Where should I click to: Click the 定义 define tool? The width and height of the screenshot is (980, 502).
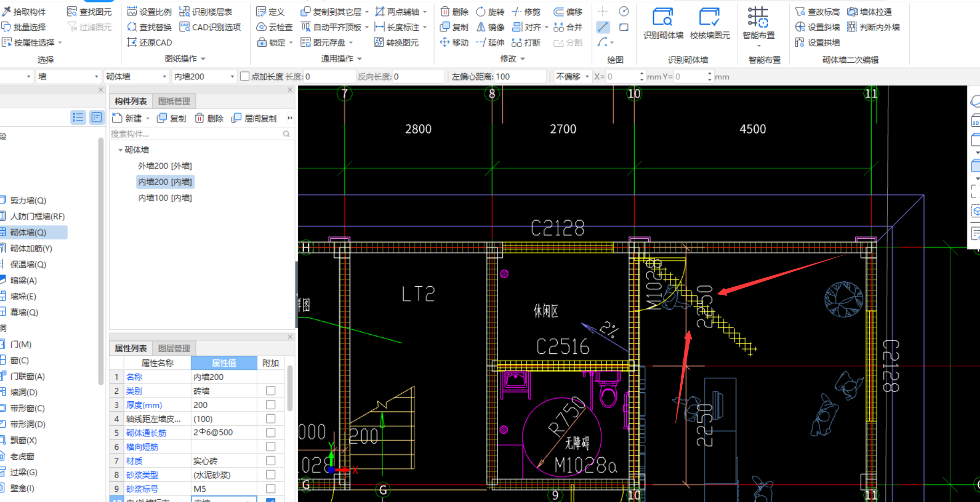[x=270, y=12]
